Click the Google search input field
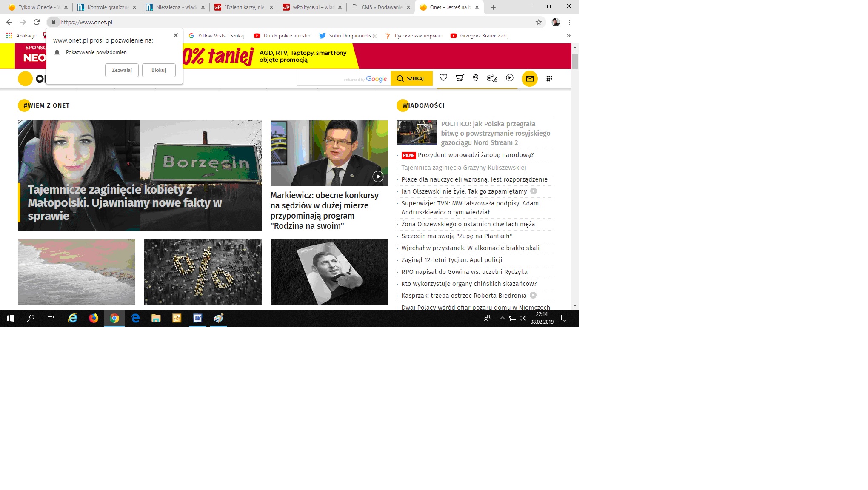Viewport: 868px width, 490px height. pos(343,79)
